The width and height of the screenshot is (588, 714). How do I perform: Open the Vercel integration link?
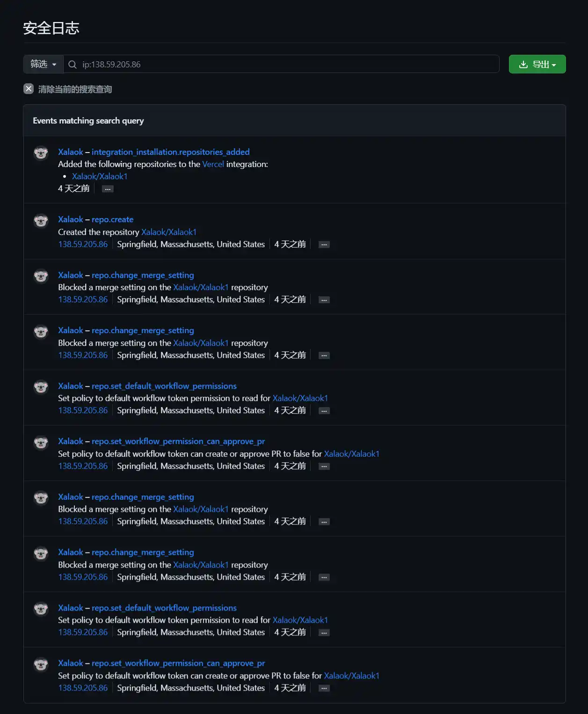coord(213,164)
